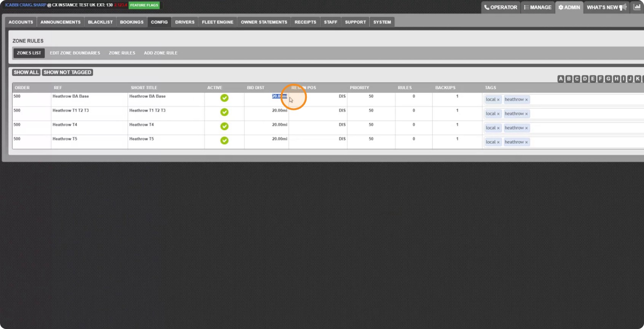Filter zones by letter C
This screenshot has width=644, height=329.
(577, 79)
